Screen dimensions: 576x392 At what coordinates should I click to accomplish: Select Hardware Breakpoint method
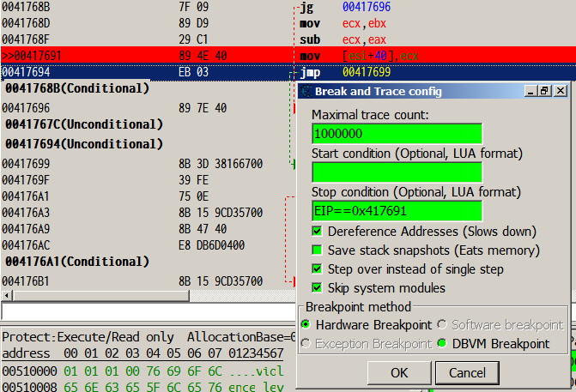click(306, 325)
